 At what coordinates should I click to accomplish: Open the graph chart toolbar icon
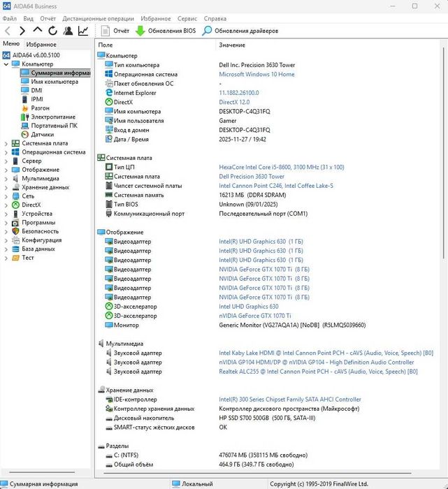pyautogui.click(x=83, y=31)
